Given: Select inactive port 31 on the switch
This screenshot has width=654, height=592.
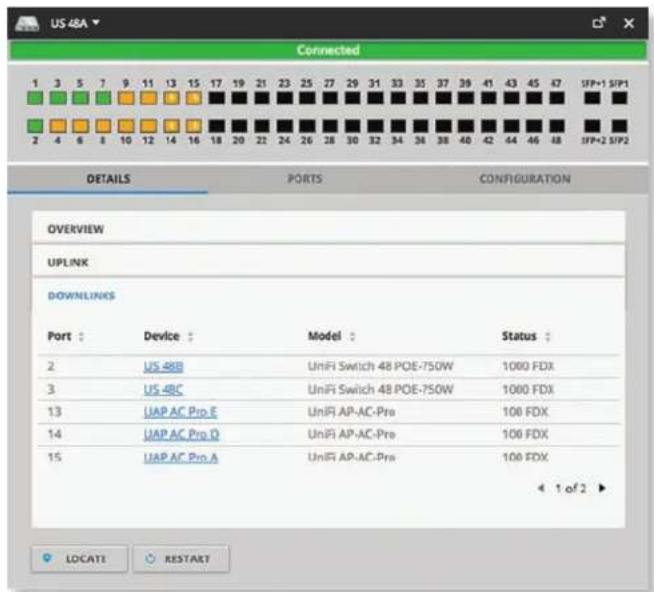Looking at the screenshot, I should tap(375, 98).
